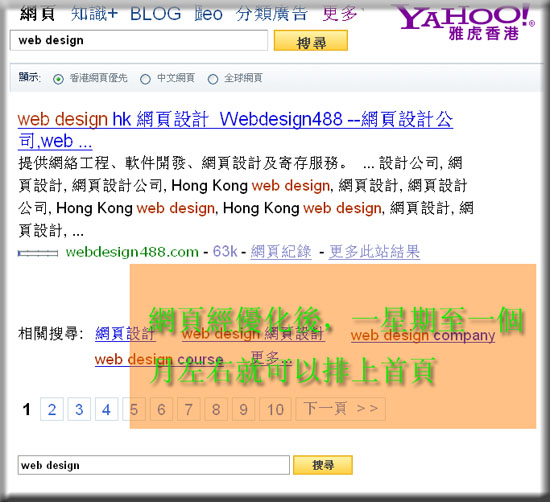This screenshot has width=550, height=502.
Task: Choose the 全球網頁 radio option
Action: (213, 79)
